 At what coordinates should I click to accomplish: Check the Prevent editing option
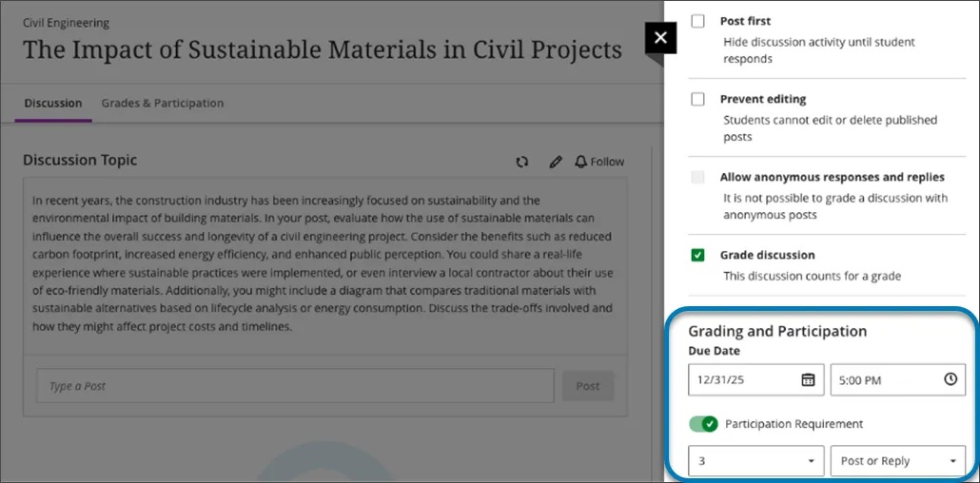click(x=698, y=99)
